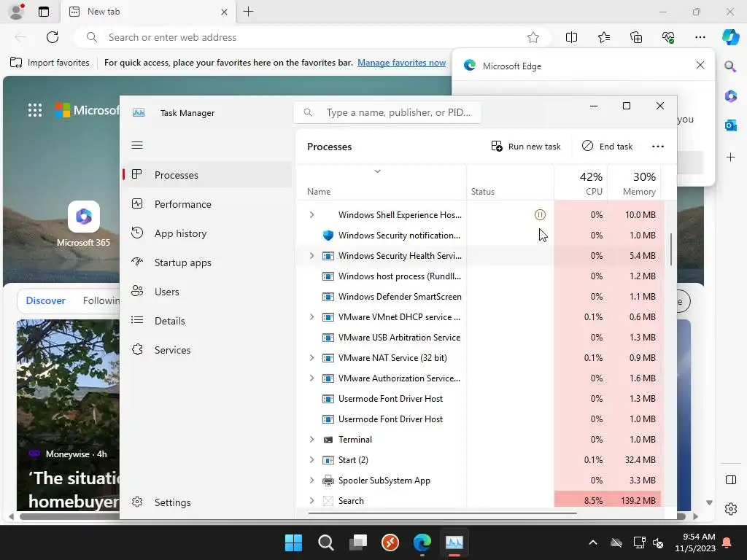Select Windows Security notification shield icon
The image size is (747, 560).
328,236
